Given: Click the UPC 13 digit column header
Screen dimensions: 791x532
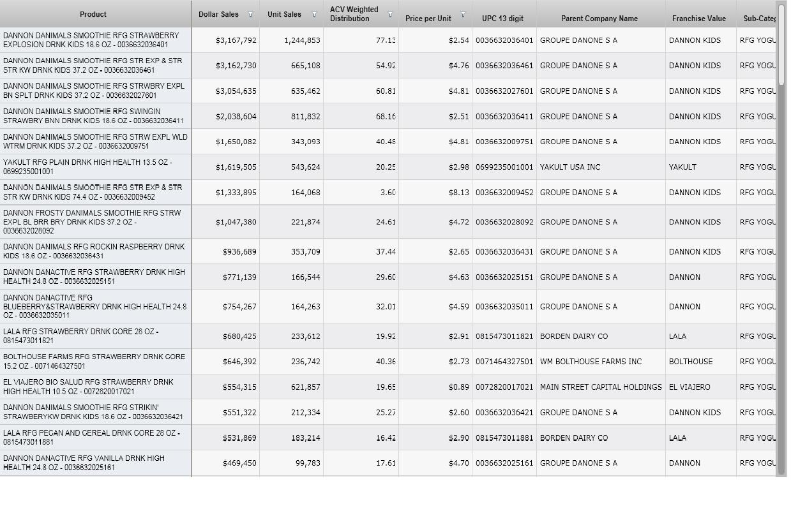Looking at the screenshot, I should coord(502,18).
